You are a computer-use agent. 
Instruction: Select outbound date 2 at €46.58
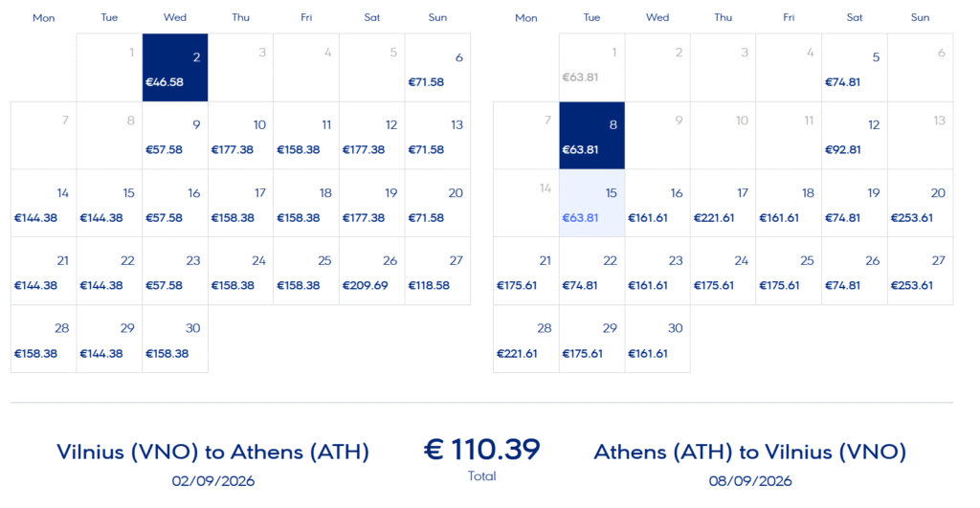tap(175, 68)
